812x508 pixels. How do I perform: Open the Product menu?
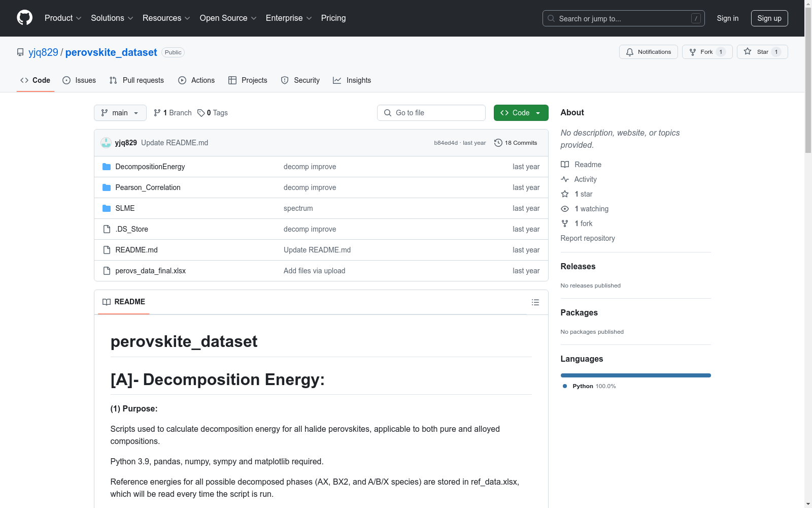63,18
